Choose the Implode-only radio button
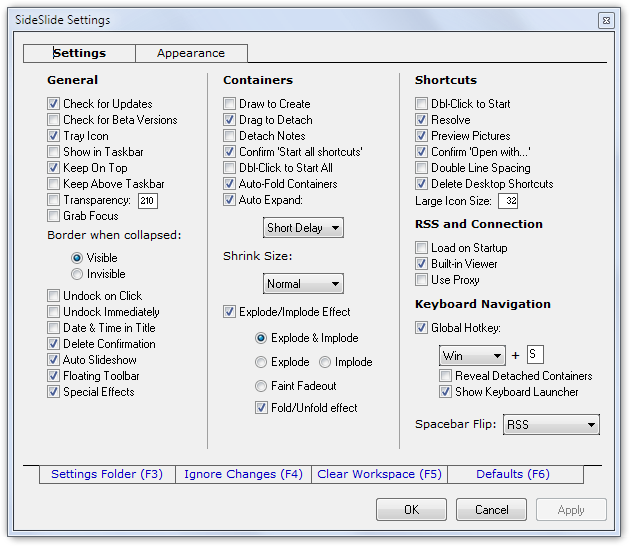Image resolution: width=631 pixels, height=546 pixels. 325,362
